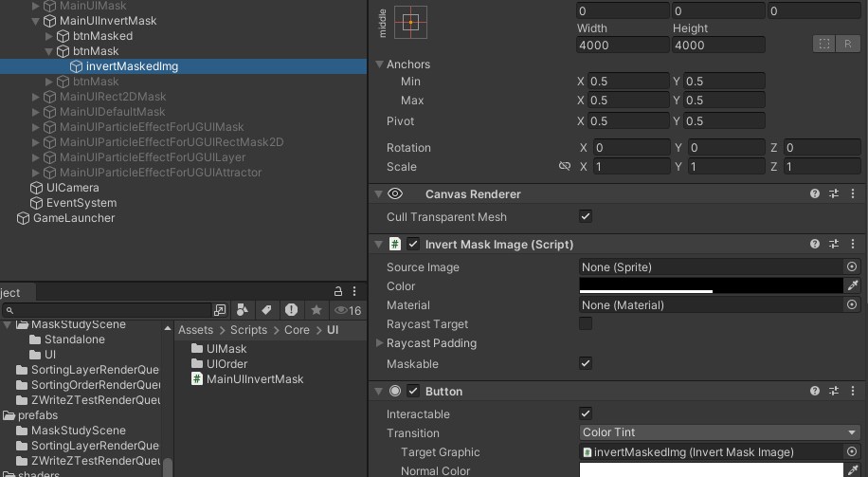Open Button component preset sliders icon
This screenshot has height=477, width=868.
[834, 391]
